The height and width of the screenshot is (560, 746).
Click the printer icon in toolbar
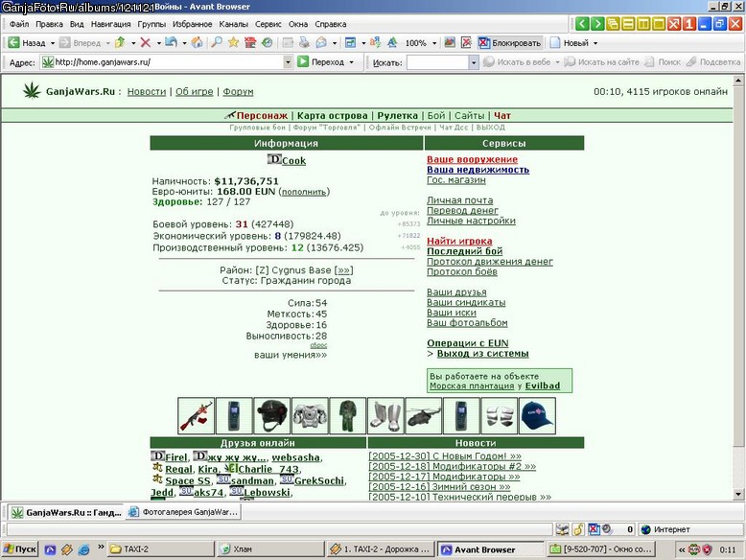pyautogui.click(x=305, y=43)
